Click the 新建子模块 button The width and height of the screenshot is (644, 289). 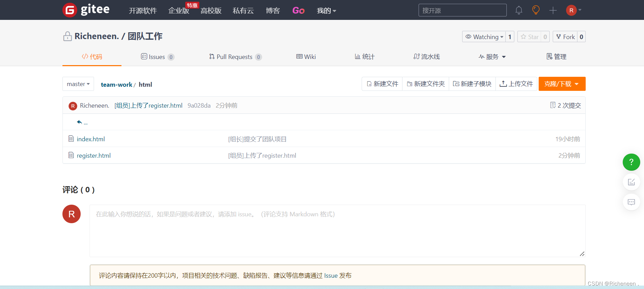472,84
